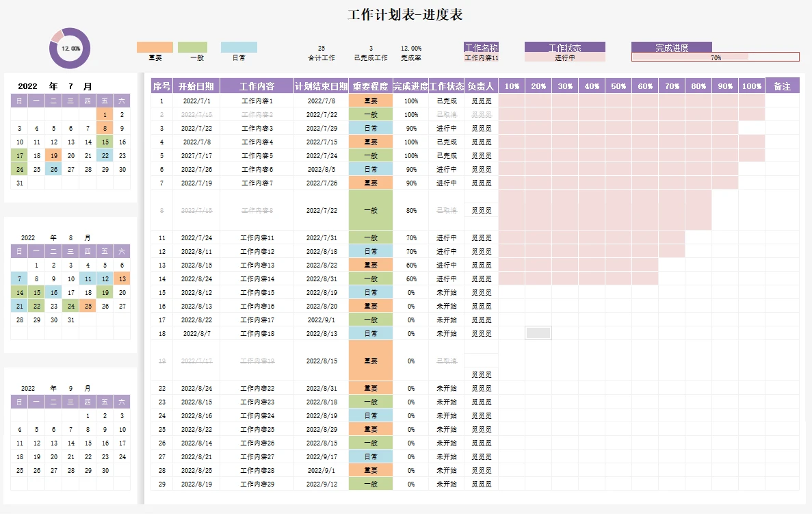Click the large orange 重要 cell for 工作内容19

(370, 361)
